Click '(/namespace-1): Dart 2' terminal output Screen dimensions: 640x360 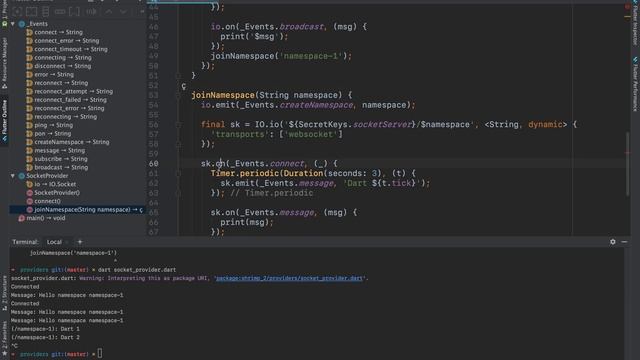click(x=45, y=338)
